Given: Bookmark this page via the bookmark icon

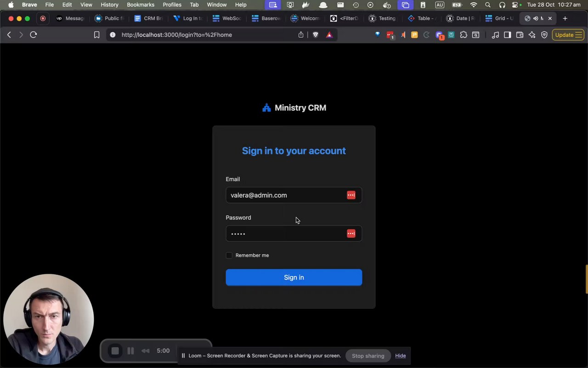Looking at the screenshot, I should [96, 34].
